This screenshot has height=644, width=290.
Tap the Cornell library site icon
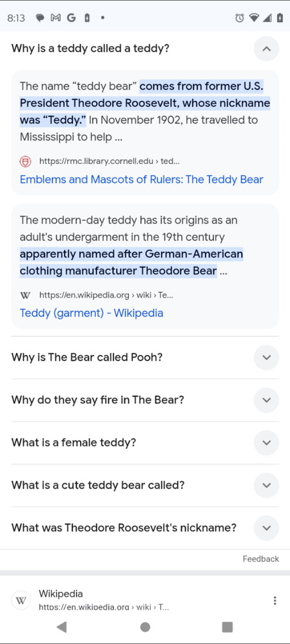pos(26,162)
